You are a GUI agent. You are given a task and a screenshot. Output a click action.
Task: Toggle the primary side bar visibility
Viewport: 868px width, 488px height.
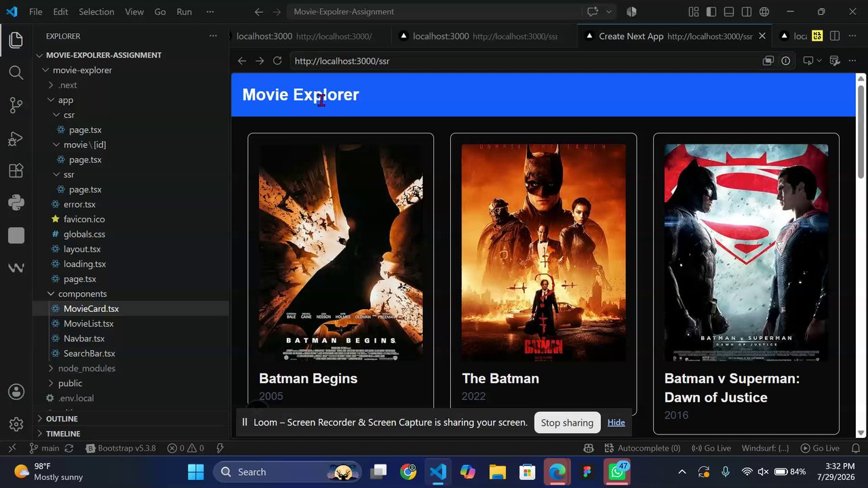click(x=711, y=12)
